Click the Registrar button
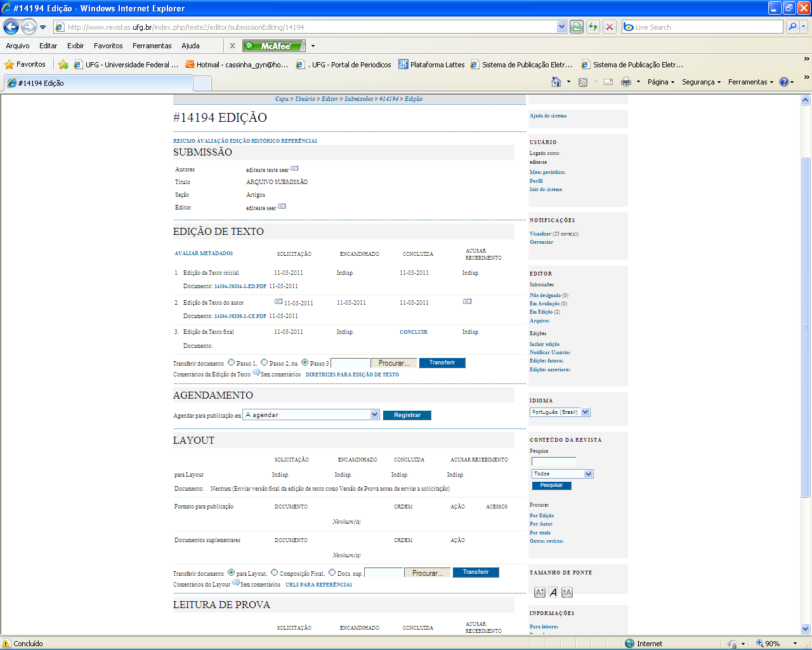Screen dimensions: 812x650 coord(407,415)
